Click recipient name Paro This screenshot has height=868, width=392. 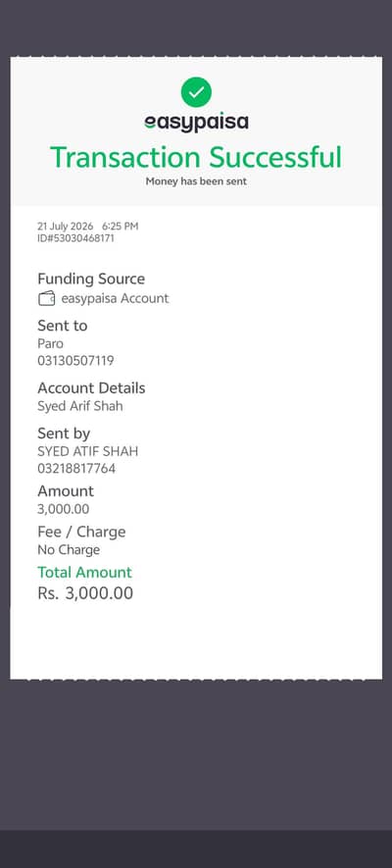point(50,344)
